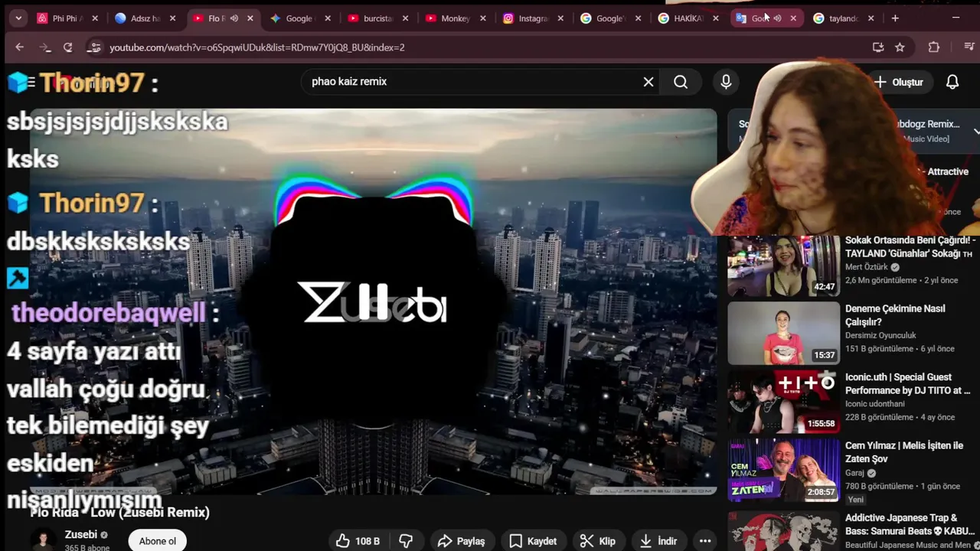Open 'Sokak Ortasında Beni Çağırdı!' title
Viewport: 980px width, 551px height.
[x=910, y=246]
